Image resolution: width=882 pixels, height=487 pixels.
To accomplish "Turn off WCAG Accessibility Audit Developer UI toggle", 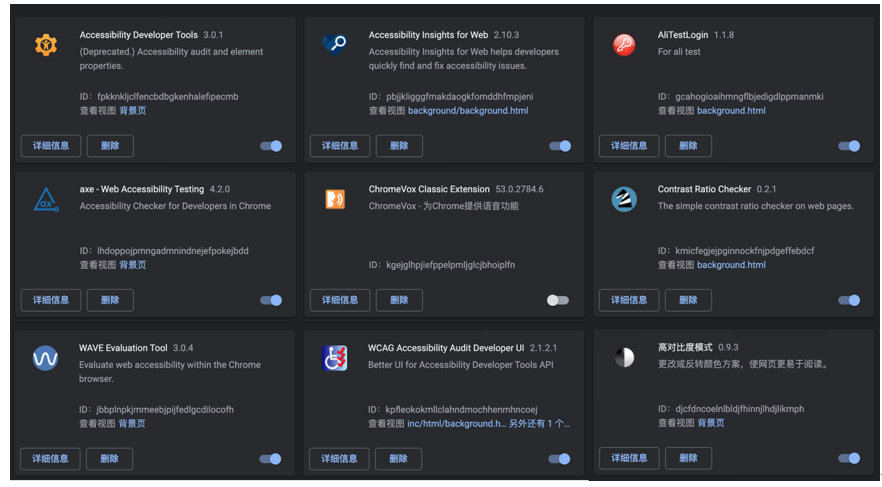I will point(560,459).
